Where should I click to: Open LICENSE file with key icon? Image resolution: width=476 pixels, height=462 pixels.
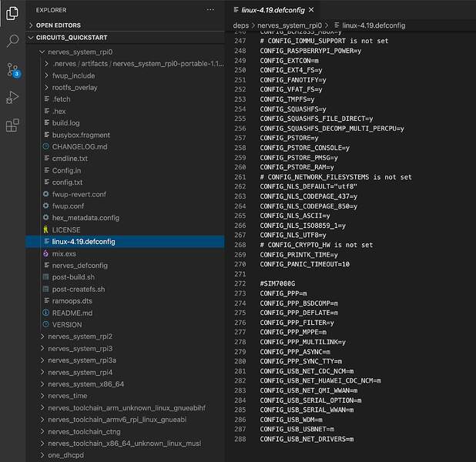pyautogui.click(x=66, y=229)
